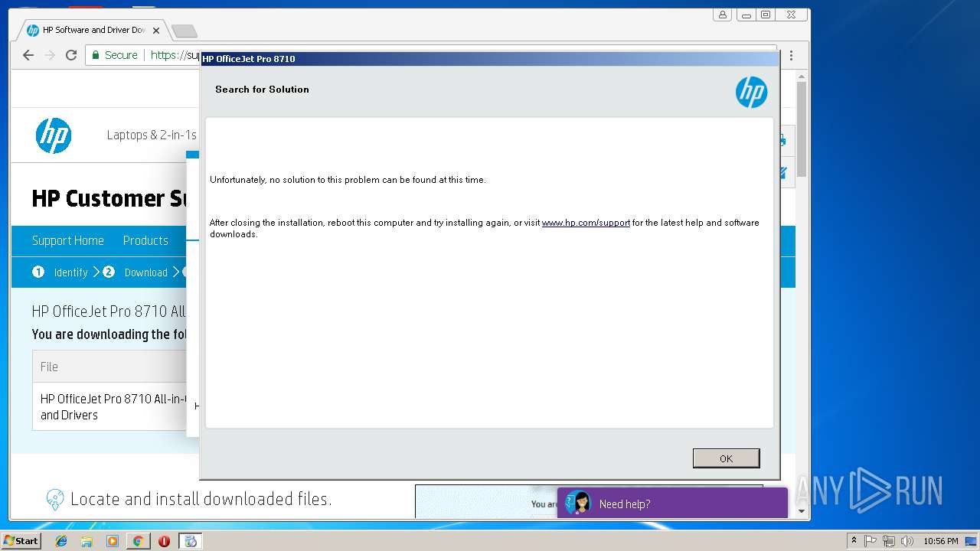Click the Show desktop button
Image resolution: width=980 pixels, height=551 pixels.
pos(972,541)
